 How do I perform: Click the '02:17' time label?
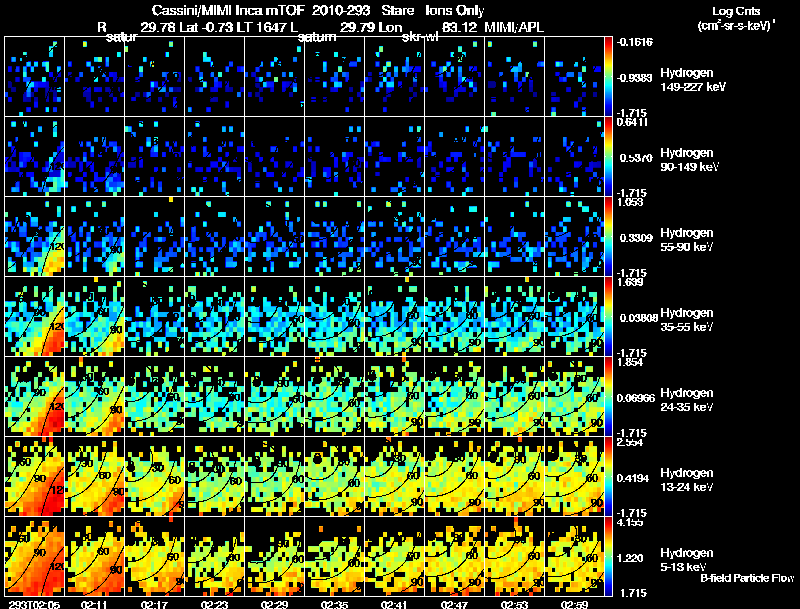tap(155, 604)
